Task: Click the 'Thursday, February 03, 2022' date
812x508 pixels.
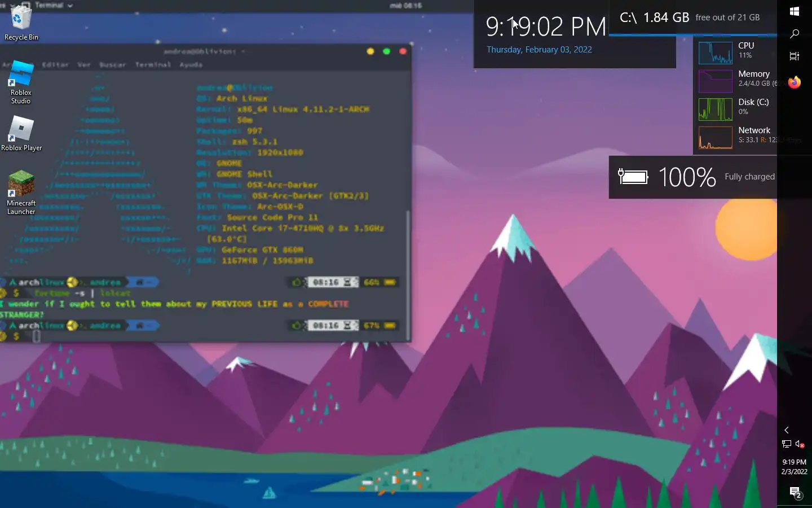Action: 539,50
